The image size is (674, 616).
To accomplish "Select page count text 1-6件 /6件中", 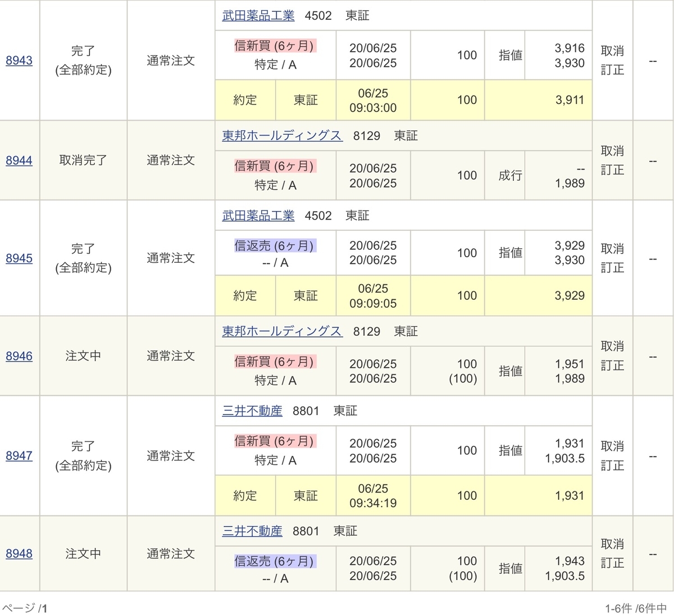I will (636, 608).
